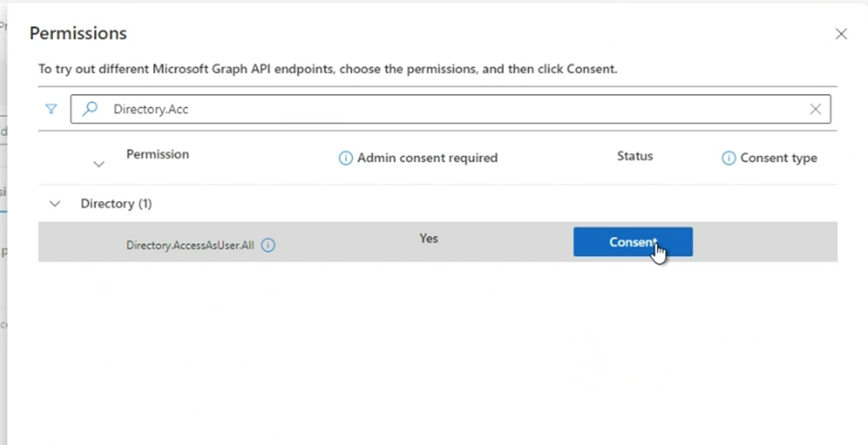This screenshot has width=868, height=445.
Task: Toggle the chevron below the Permission header
Action: (x=98, y=164)
